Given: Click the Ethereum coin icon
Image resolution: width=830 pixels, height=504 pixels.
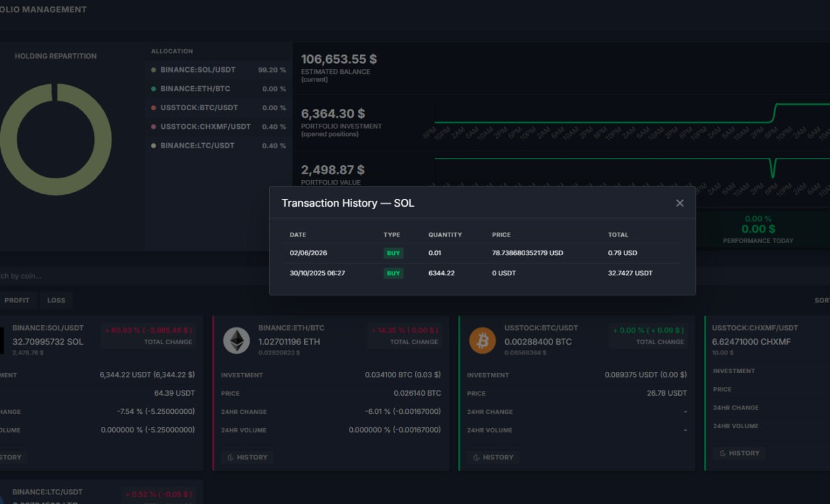Looking at the screenshot, I should click(236, 341).
